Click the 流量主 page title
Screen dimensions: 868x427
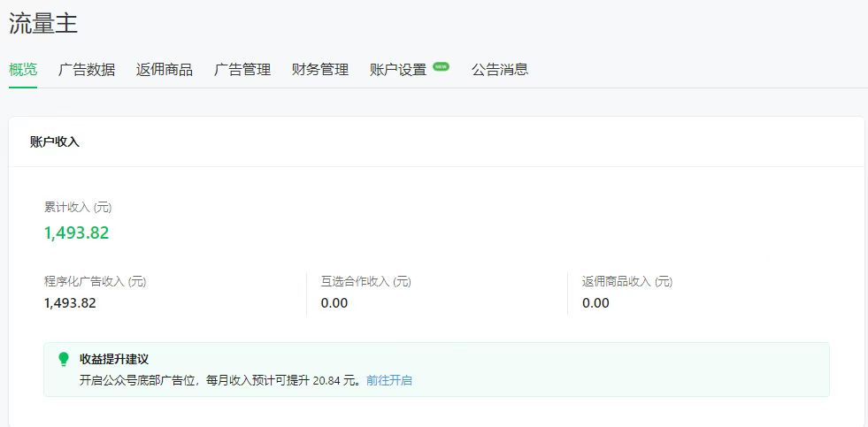point(43,24)
